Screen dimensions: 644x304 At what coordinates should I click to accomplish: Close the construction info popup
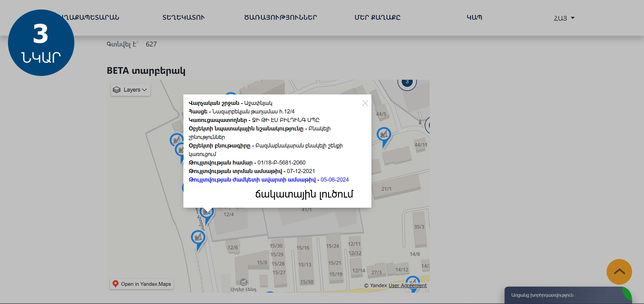pyautogui.click(x=365, y=103)
